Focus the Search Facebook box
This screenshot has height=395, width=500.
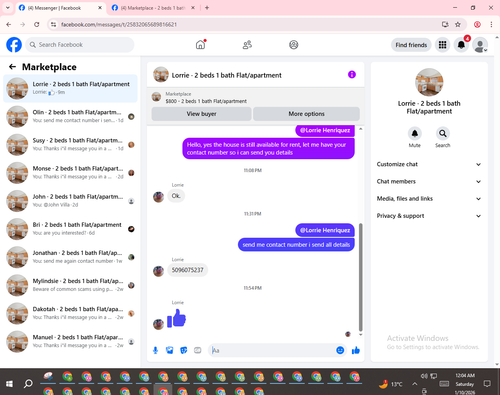tap(80, 45)
